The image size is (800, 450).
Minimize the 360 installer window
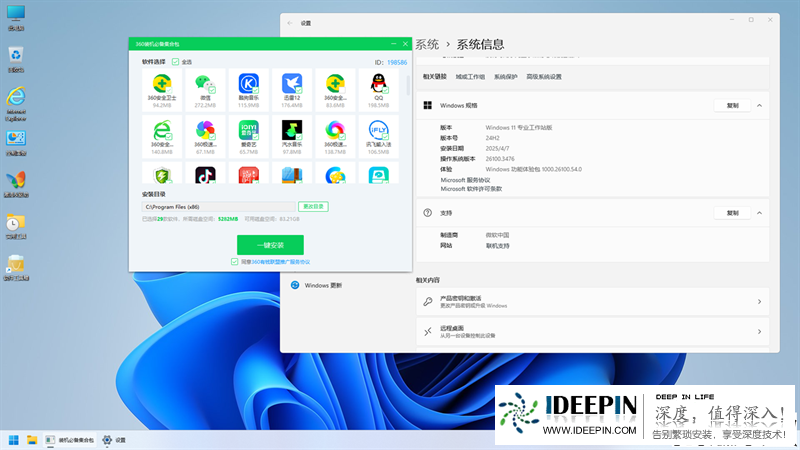tap(393, 44)
